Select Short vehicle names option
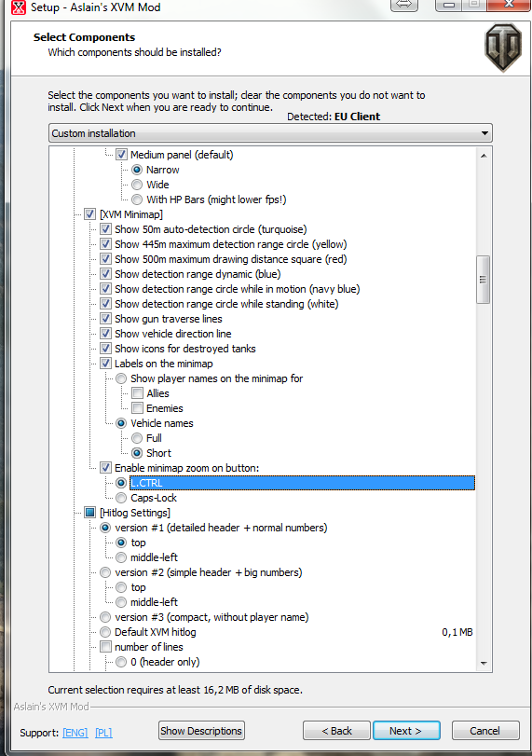The width and height of the screenshot is (532, 756). pos(137,453)
